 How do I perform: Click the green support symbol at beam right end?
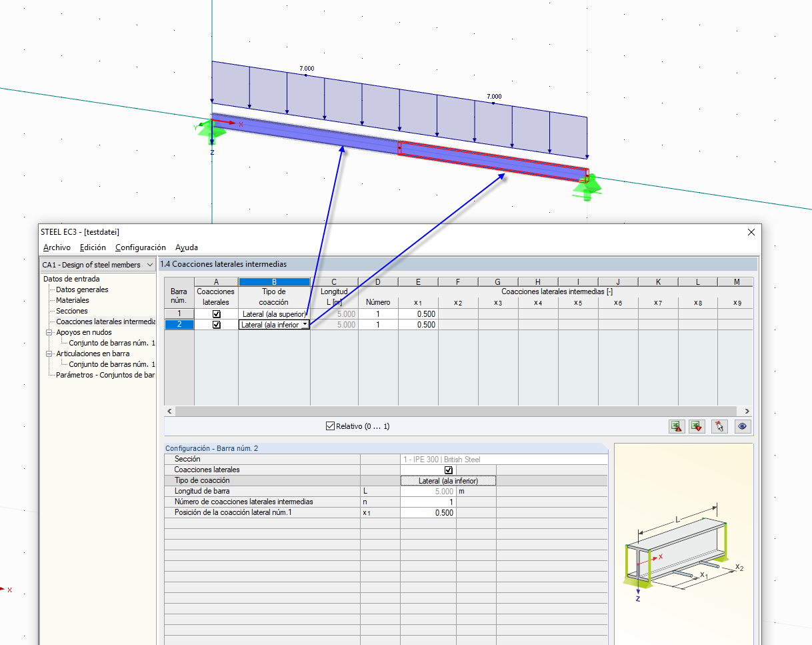587,187
